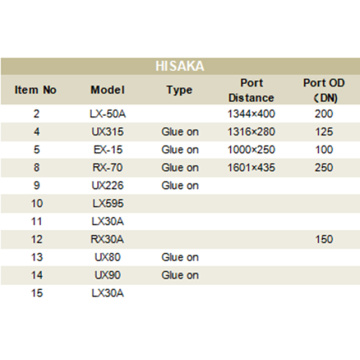Click the UX226 model cell
The width and height of the screenshot is (360, 360).
click(108, 186)
